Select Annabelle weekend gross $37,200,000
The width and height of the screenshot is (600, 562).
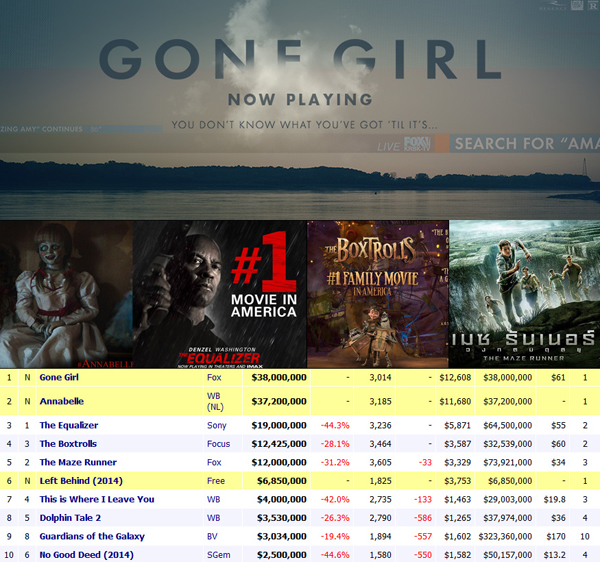pos(279,401)
